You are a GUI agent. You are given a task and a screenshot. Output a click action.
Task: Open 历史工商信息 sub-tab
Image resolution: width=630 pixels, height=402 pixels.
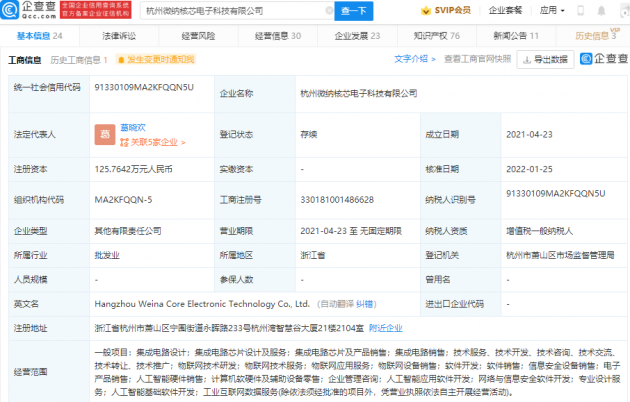(x=79, y=60)
